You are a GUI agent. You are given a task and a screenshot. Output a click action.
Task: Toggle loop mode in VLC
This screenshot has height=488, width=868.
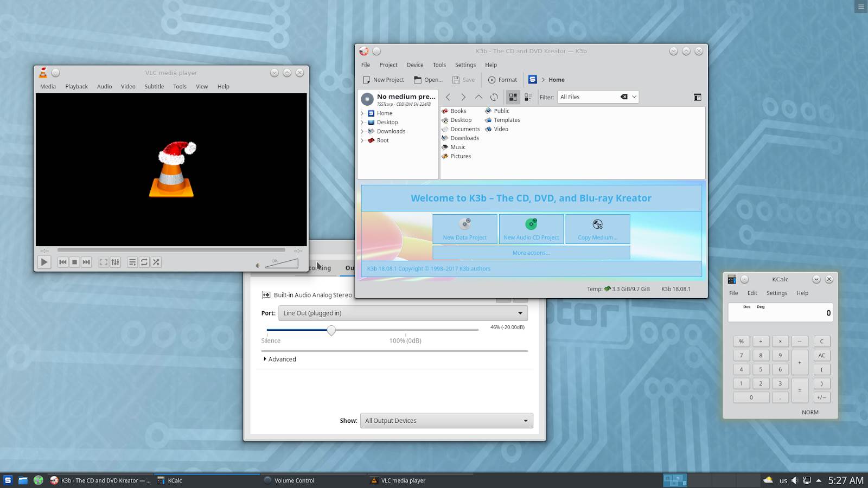[x=144, y=262]
